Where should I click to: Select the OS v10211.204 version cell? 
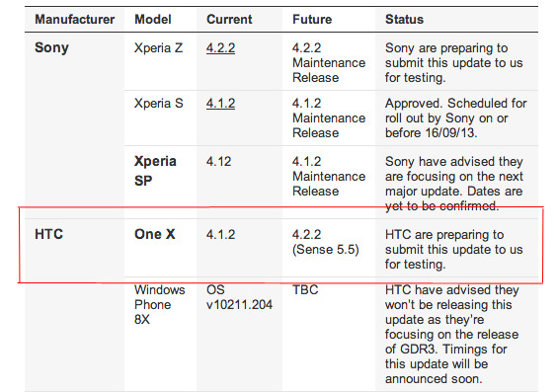click(x=239, y=297)
